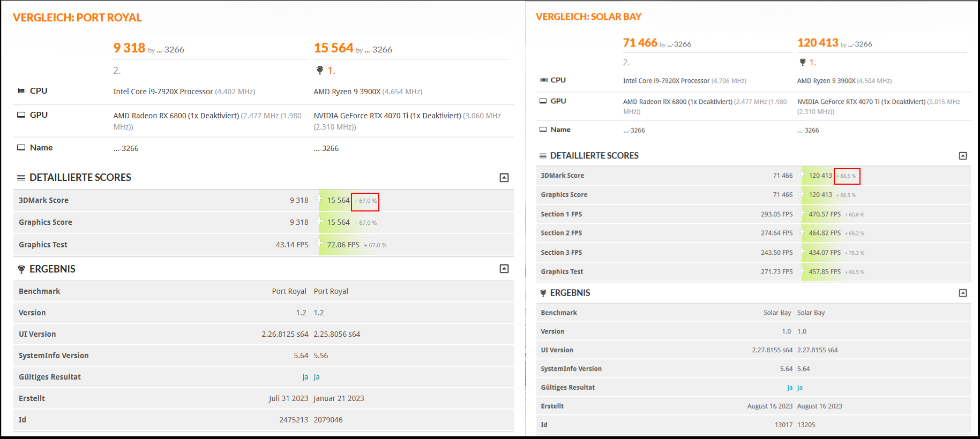Click UI Version 2.25.8056 s64

(336, 334)
